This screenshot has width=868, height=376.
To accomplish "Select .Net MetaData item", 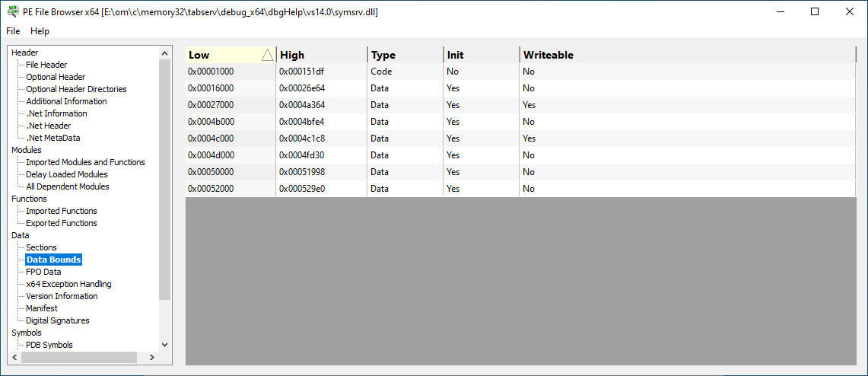I will click(53, 138).
